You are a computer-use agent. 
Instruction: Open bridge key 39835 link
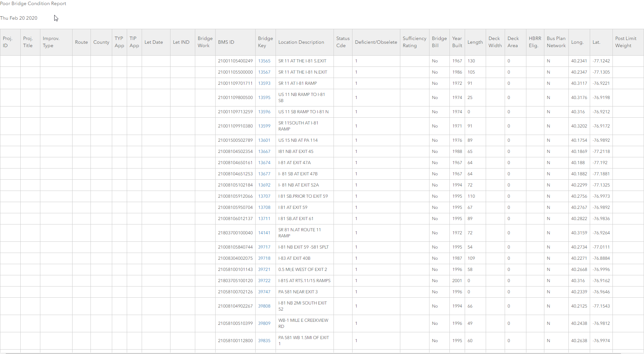point(264,341)
